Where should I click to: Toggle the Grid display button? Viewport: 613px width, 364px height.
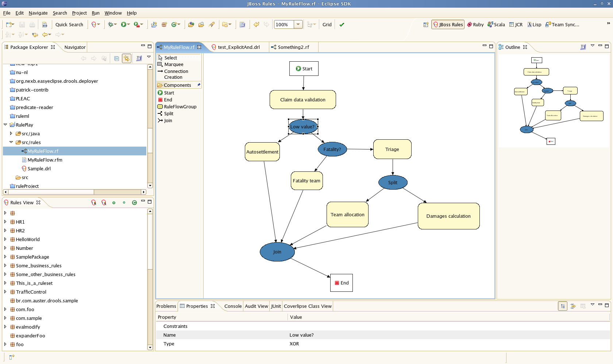pos(327,25)
